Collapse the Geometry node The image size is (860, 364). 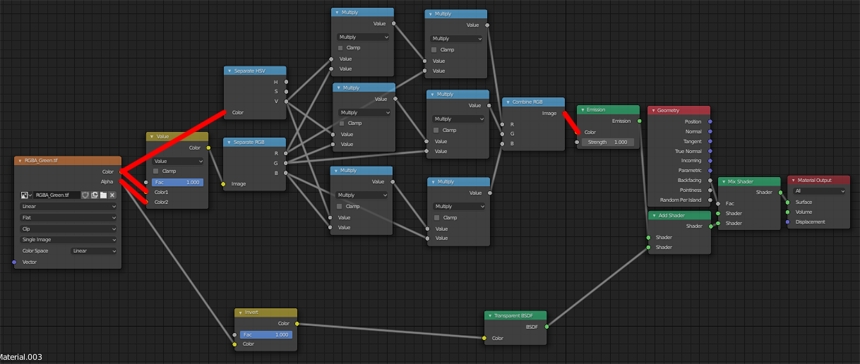point(654,110)
